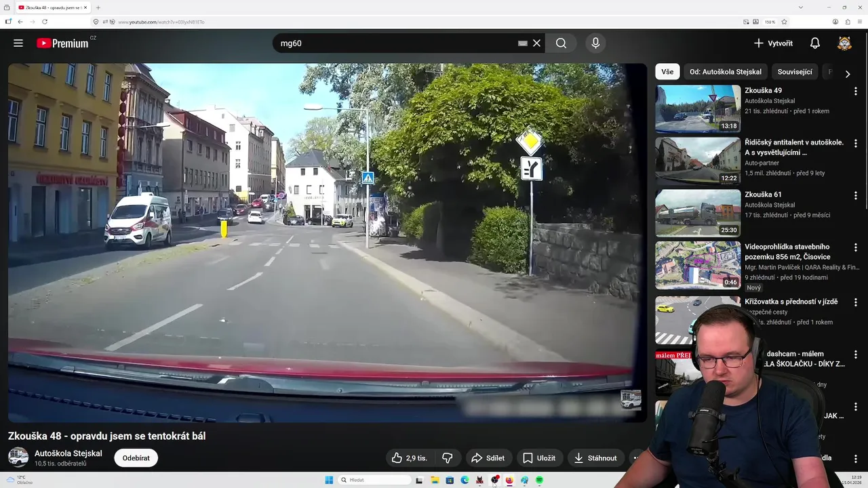Viewport: 868px width, 488px height.
Task: Select the Související filter chip
Action: (795, 71)
